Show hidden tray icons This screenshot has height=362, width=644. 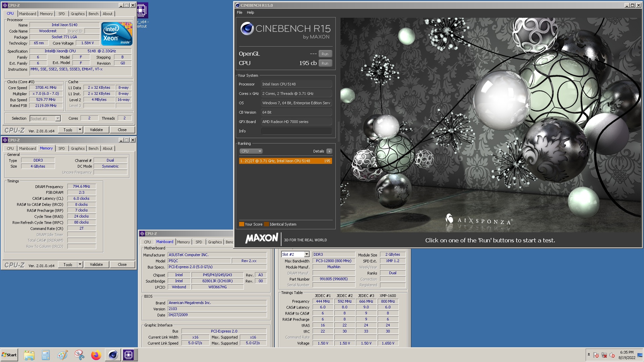(589, 355)
